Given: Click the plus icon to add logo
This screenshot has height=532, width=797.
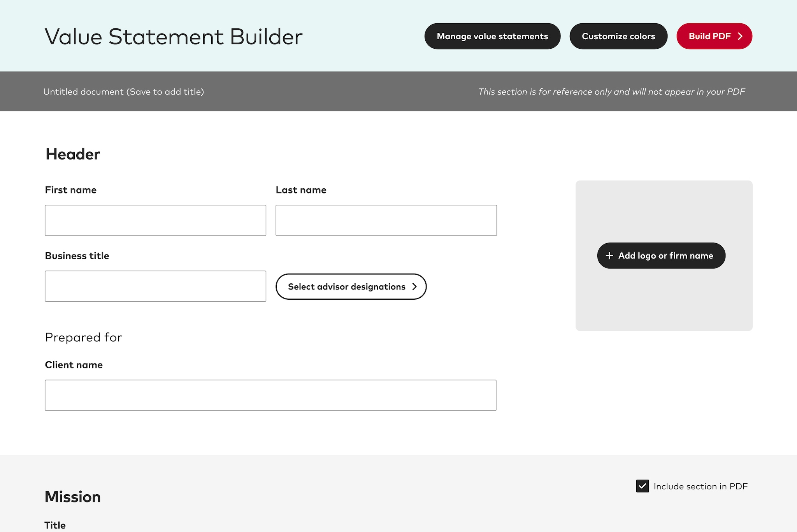Looking at the screenshot, I should [609, 256].
